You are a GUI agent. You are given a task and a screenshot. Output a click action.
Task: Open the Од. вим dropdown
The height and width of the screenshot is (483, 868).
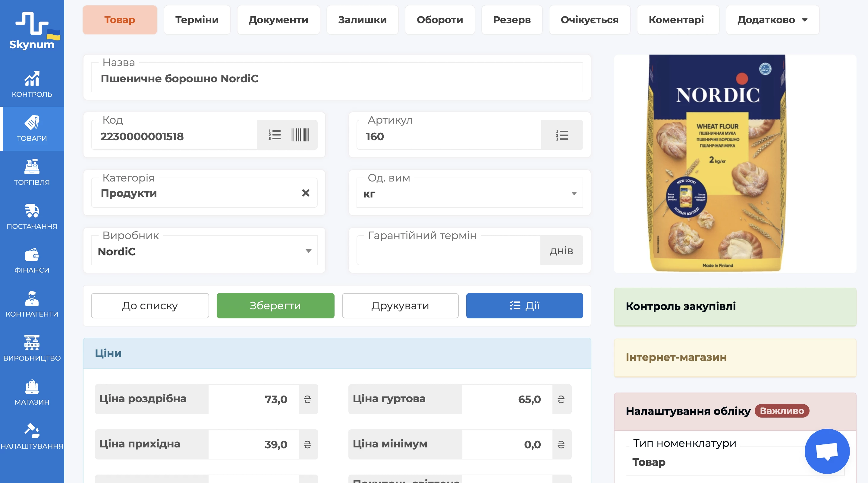tap(470, 193)
